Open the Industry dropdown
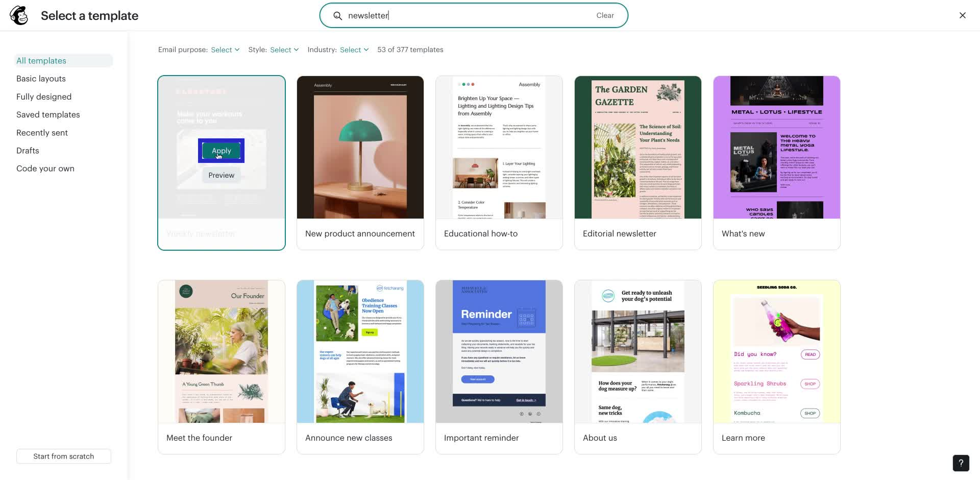 coord(353,50)
